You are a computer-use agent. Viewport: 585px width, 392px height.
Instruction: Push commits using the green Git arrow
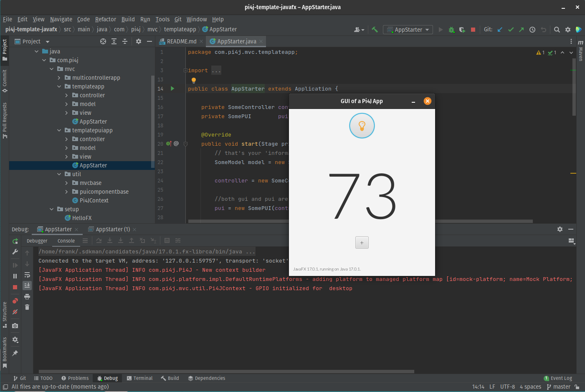pos(522,30)
